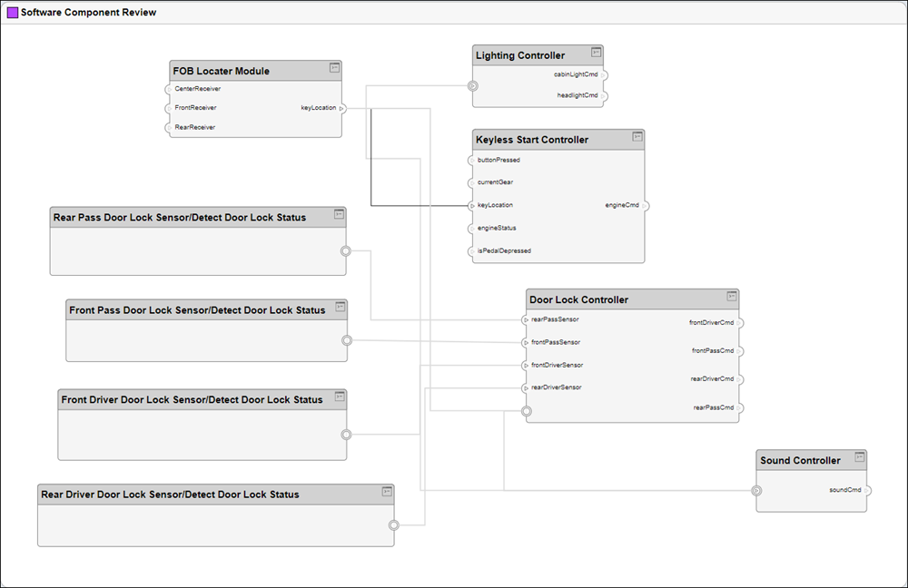Open Keyless Start Controller's model icon
Viewport: 908px width, 588px height.
click(x=637, y=138)
